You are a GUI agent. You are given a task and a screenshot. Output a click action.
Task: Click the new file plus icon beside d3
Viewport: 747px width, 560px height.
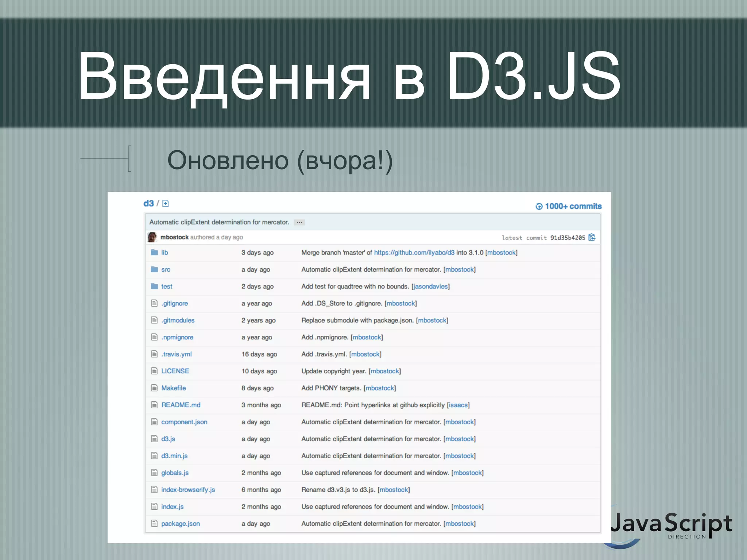tap(165, 203)
